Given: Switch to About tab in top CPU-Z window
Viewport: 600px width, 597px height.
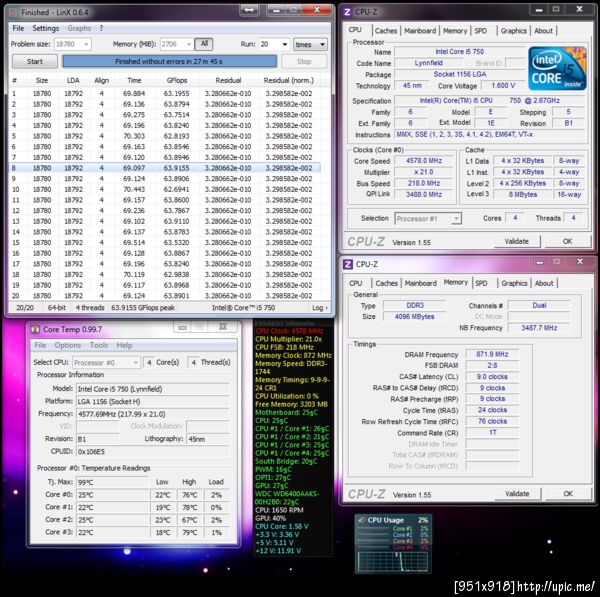Looking at the screenshot, I should (x=543, y=31).
